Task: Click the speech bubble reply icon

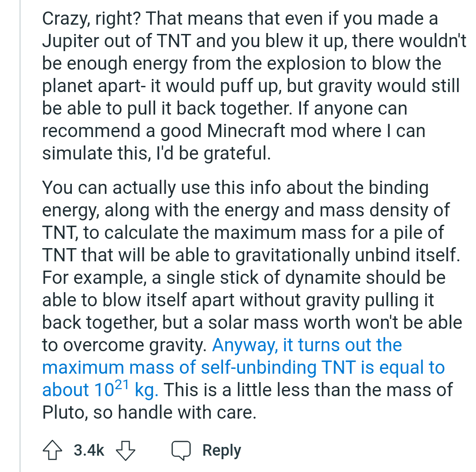Action: [181, 450]
